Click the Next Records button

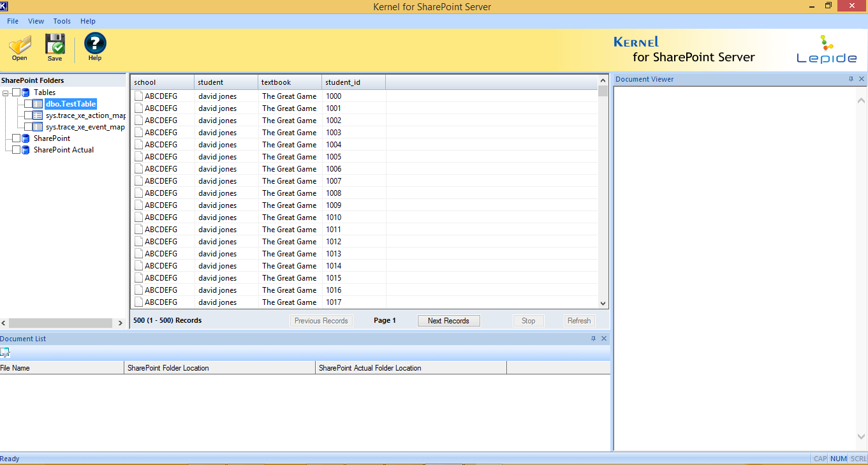click(449, 321)
